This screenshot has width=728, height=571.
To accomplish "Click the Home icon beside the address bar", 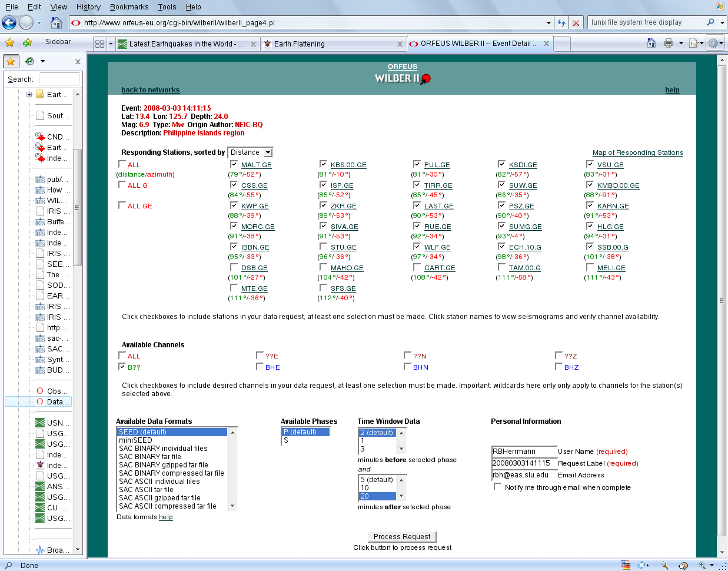I will [x=56, y=23].
